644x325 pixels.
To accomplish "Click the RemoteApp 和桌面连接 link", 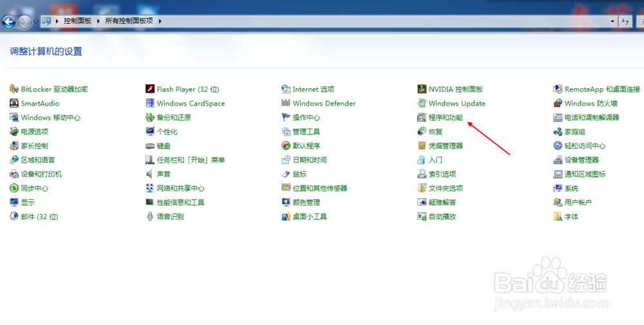I will coord(602,89).
